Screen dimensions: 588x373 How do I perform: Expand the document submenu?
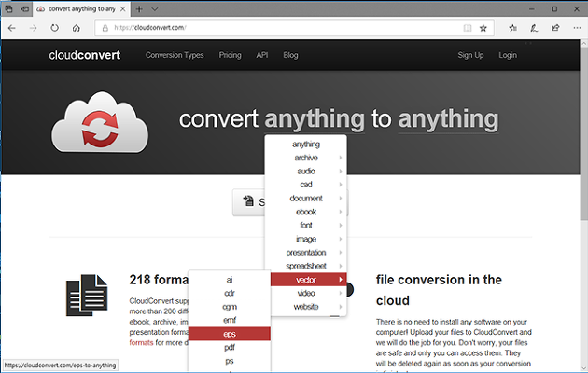coord(305,199)
